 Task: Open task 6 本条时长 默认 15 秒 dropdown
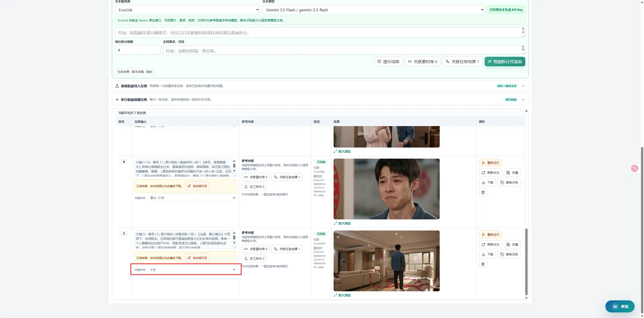tap(192, 198)
